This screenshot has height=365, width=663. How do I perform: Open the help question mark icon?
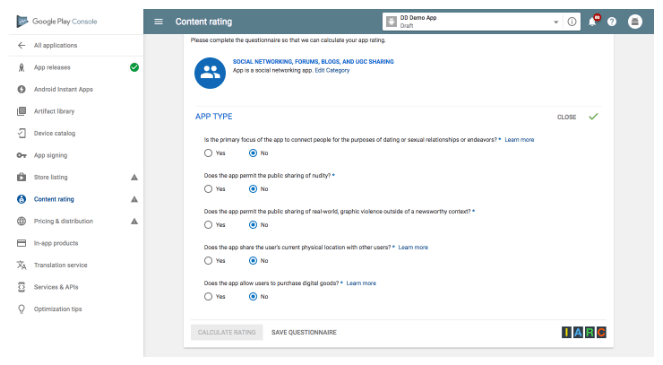(612, 22)
